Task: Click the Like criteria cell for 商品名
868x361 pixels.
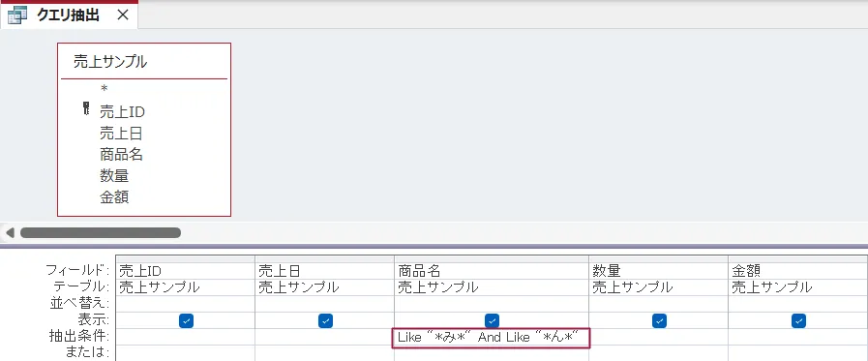Action: [x=492, y=337]
